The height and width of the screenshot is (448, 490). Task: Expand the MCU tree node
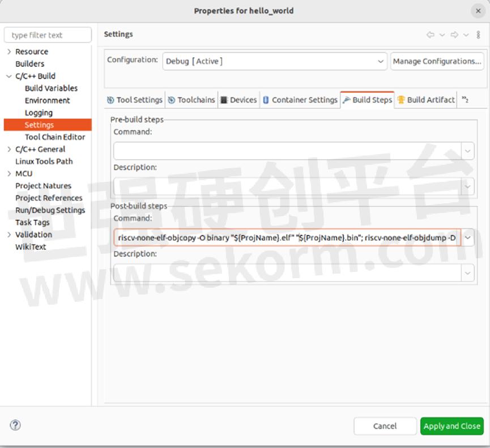pyautogui.click(x=9, y=173)
